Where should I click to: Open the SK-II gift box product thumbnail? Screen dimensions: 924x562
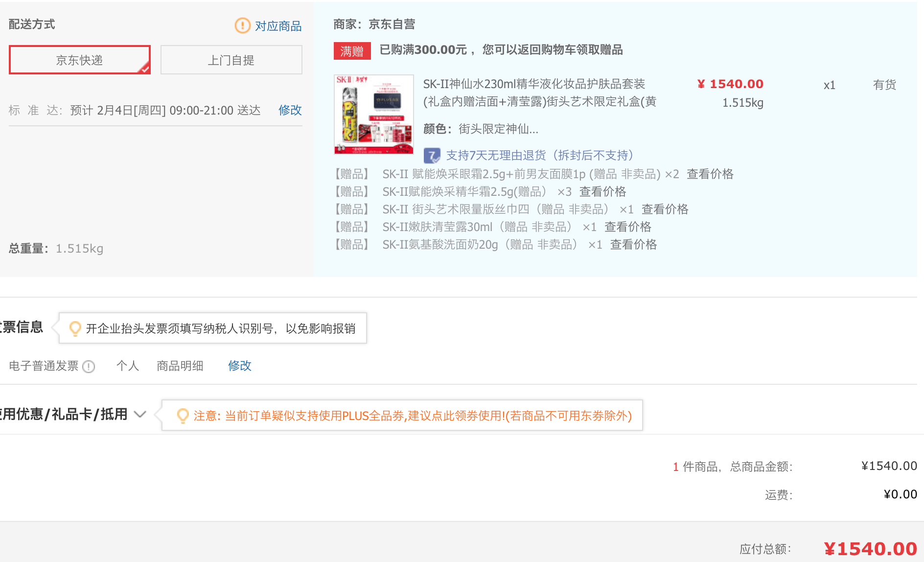(374, 115)
